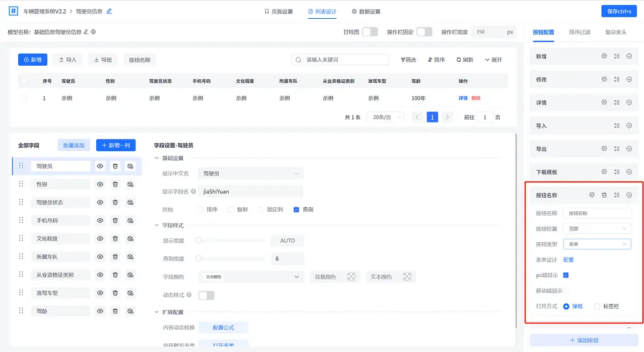644x352 pixels.
Task: Check the 固定列 checkbox
Action: (x=261, y=209)
